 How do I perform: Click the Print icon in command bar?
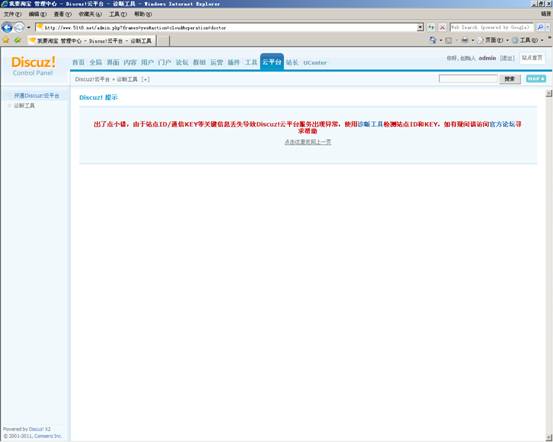(x=465, y=40)
